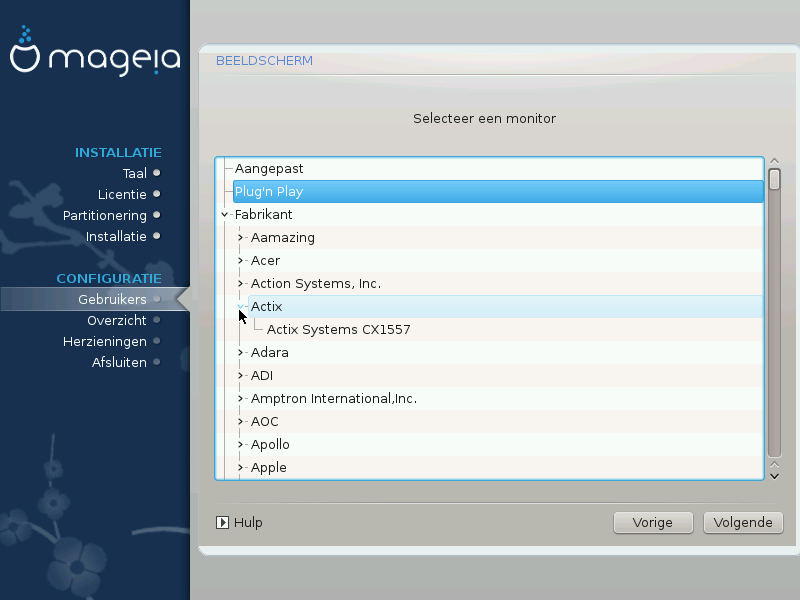Go back with the Vorige button
The width and height of the screenshot is (800, 600).
point(653,522)
